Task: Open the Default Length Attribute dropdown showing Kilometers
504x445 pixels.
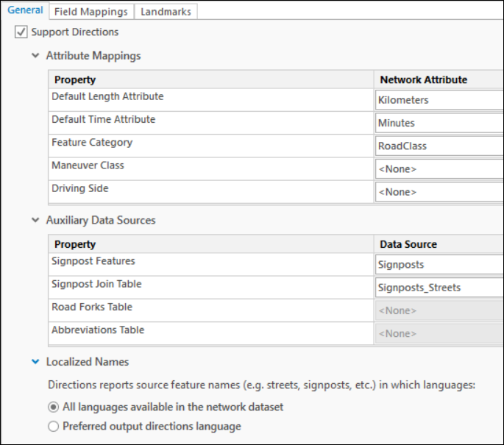Action: tap(439, 100)
